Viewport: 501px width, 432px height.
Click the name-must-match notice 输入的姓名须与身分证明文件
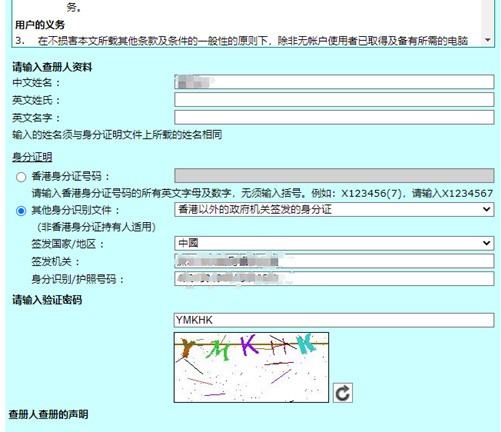tap(117, 135)
